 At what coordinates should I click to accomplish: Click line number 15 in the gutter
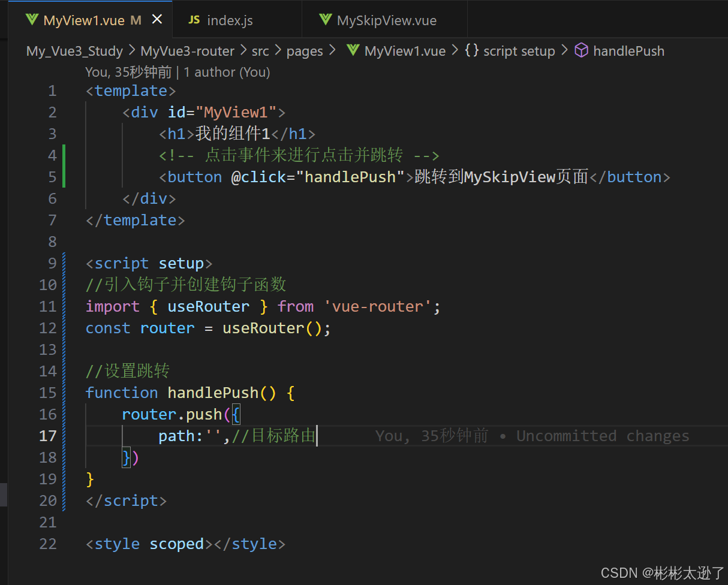(48, 393)
